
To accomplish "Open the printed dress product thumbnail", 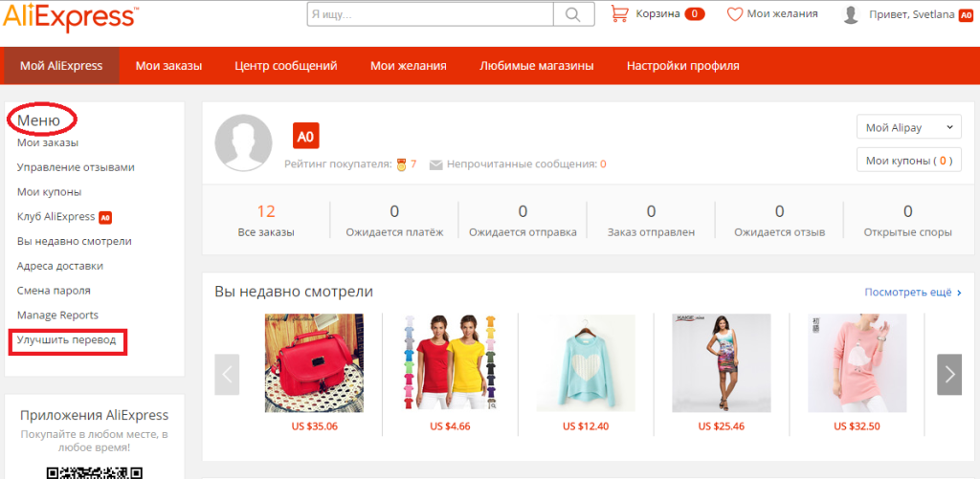I will click(722, 363).
